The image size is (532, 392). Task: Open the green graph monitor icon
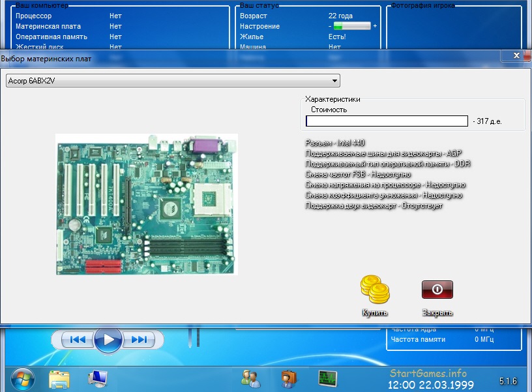(x=327, y=378)
